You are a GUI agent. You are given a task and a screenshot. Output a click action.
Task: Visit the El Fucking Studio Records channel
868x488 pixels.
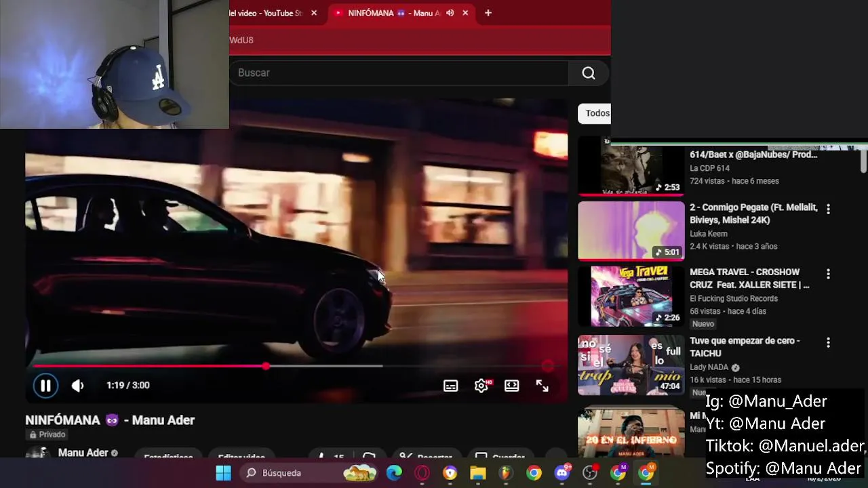(734, 299)
